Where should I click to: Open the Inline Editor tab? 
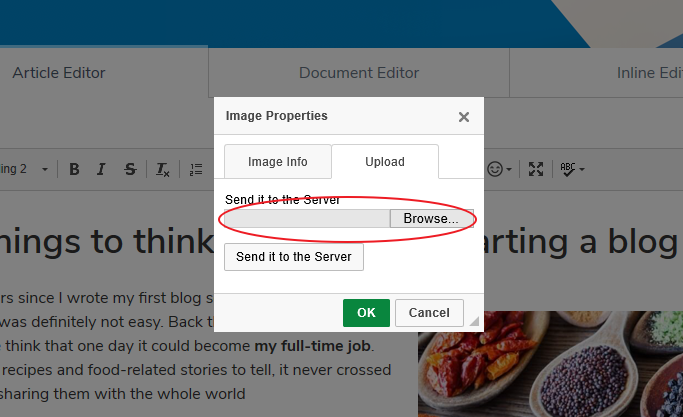pyautogui.click(x=649, y=73)
